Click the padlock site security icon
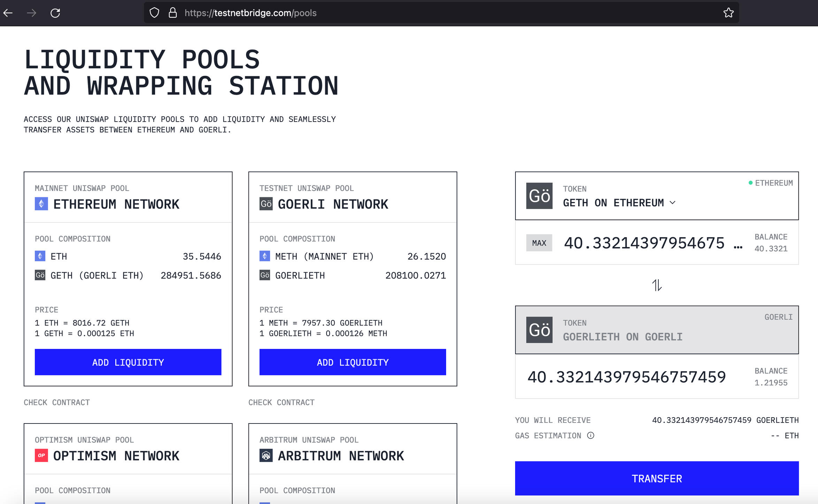The height and width of the screenshot is (504, 818). [x=173, y=13]
